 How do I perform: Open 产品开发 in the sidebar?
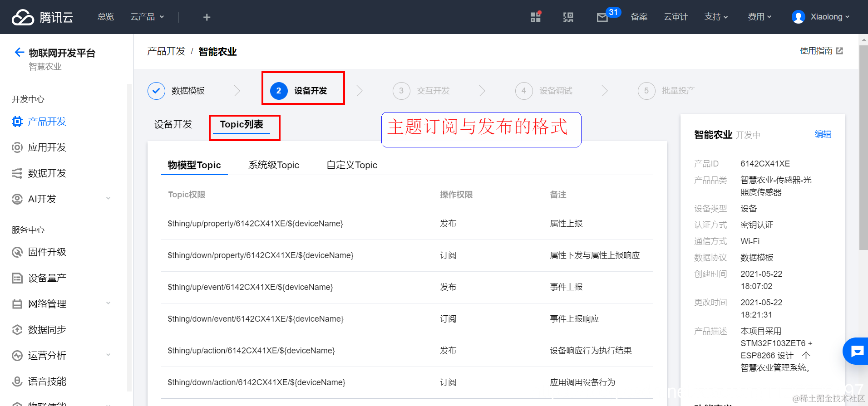(x=47, y=122)
